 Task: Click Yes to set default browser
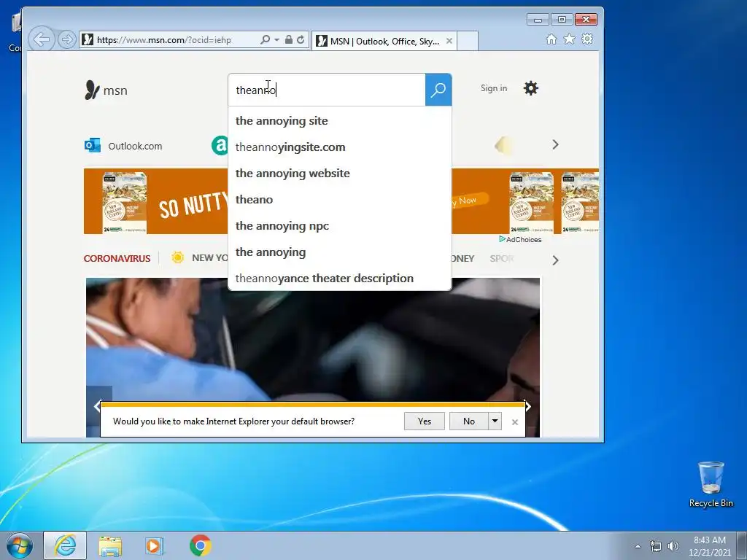(x=425, y=421)
